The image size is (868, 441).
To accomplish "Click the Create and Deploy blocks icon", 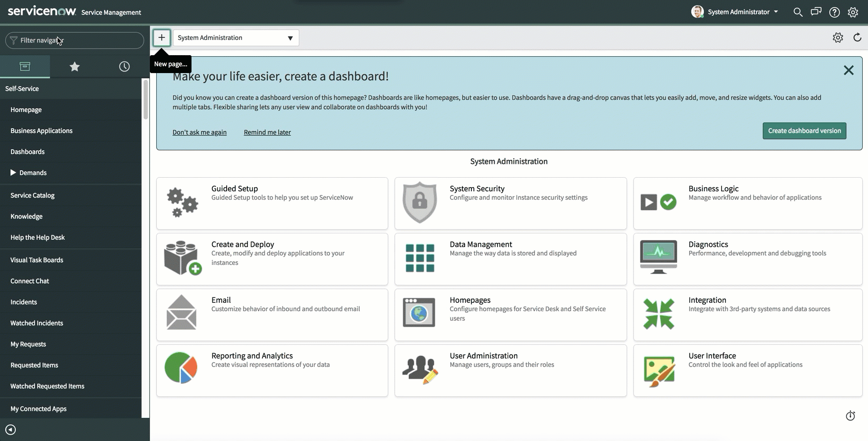I will 183,258.
